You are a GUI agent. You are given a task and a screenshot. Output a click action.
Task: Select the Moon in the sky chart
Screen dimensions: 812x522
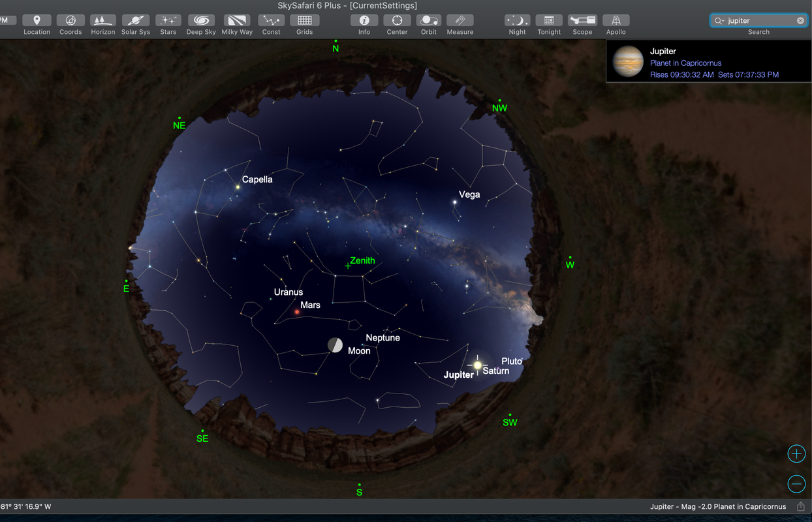[335, 345]
